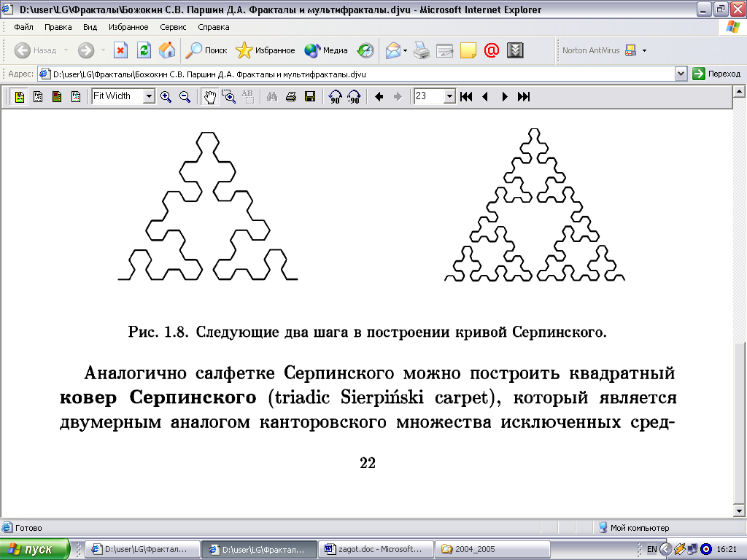Image resolution: width=747 pixels, height=560 pixels.
Task: Go to the previous page
Action: (x=485, y=97)
